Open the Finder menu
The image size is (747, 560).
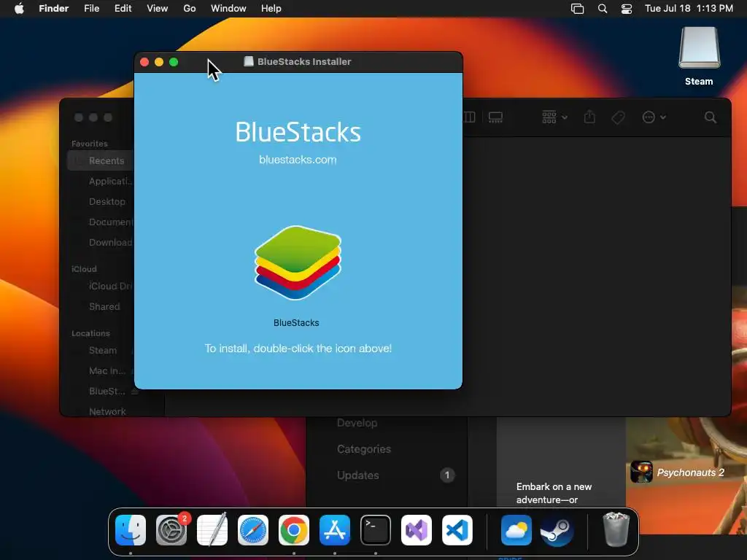tap(53, 9)
